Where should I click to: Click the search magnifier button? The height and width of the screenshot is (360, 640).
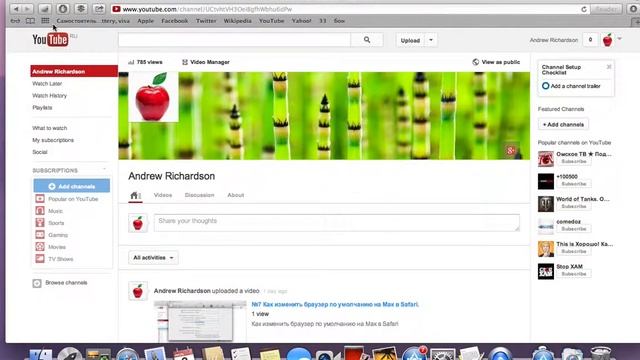click(x=367, y=40)
